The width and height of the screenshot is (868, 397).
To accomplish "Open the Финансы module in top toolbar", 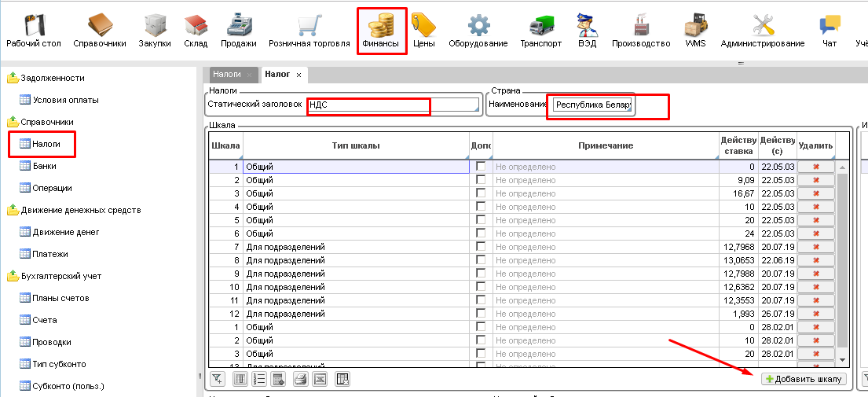I will pyautogui.click(x=380, y=30).
